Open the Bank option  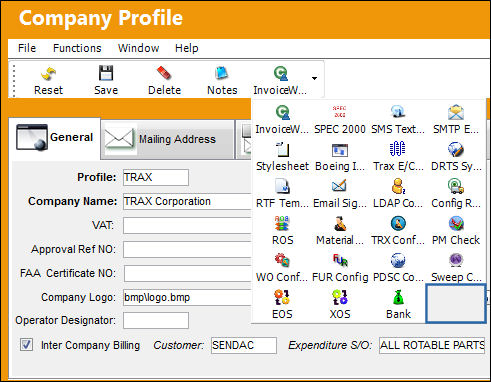click(x=398, y=304)
